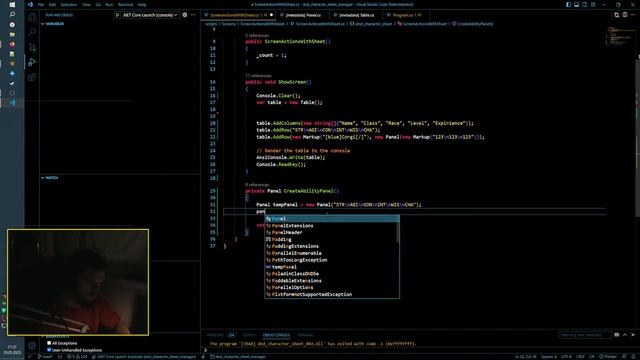The image size is (640, 360).
Task: Click the editor minimap
Action: [620, 37]
